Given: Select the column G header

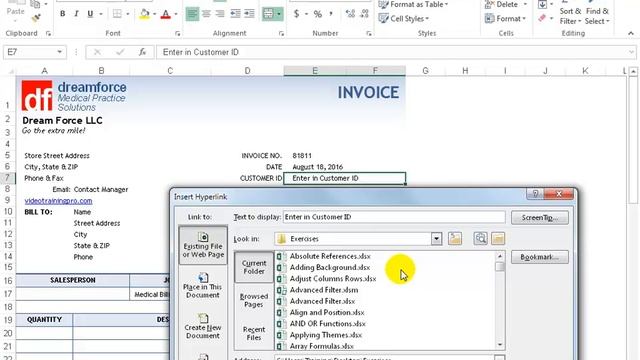Looking at the screenshot, I should click(425, 71).
